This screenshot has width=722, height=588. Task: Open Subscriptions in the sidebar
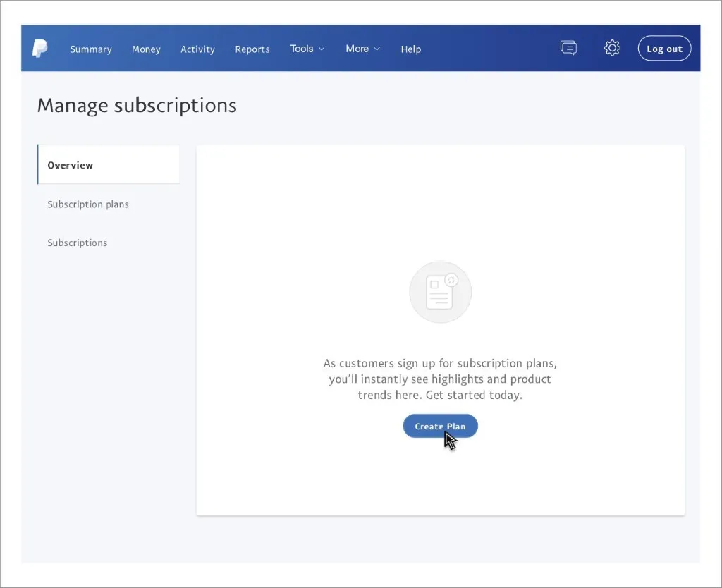point(78,243)
